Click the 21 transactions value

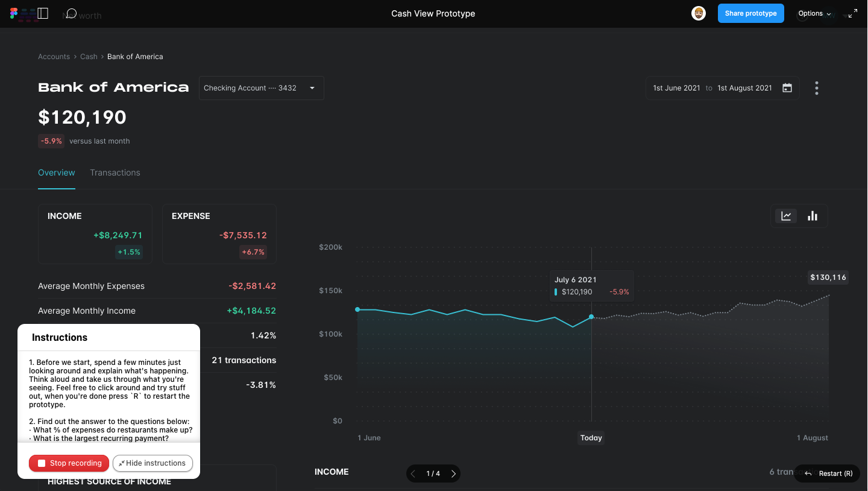coord(244,360)
